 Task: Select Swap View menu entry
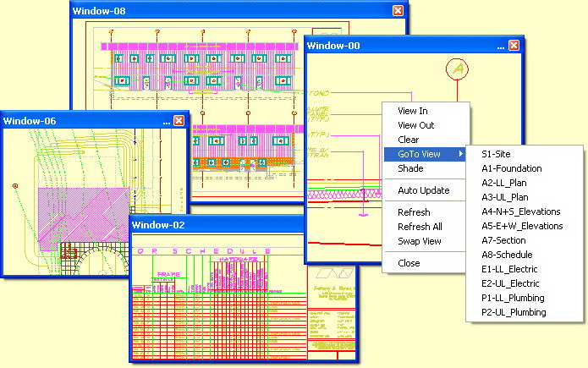420,241
